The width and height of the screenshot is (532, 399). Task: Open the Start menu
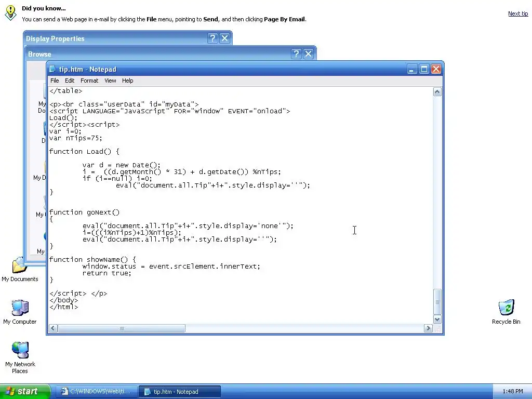pos(25,391)
